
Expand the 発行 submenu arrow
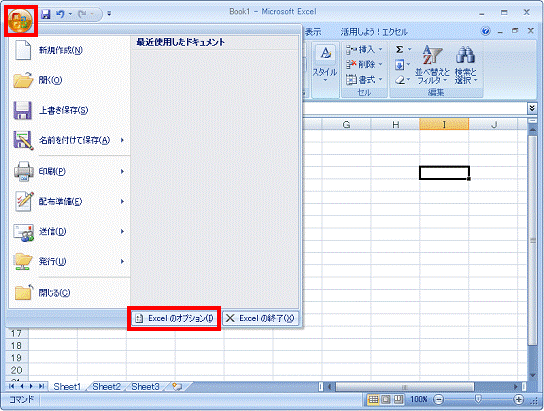point(122,262)
